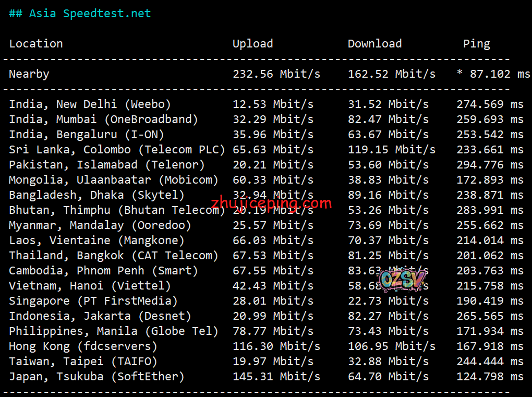The width and height of the screenshot is (532, 397).
Task: Click the Upload column header
Action: (252, 44)
